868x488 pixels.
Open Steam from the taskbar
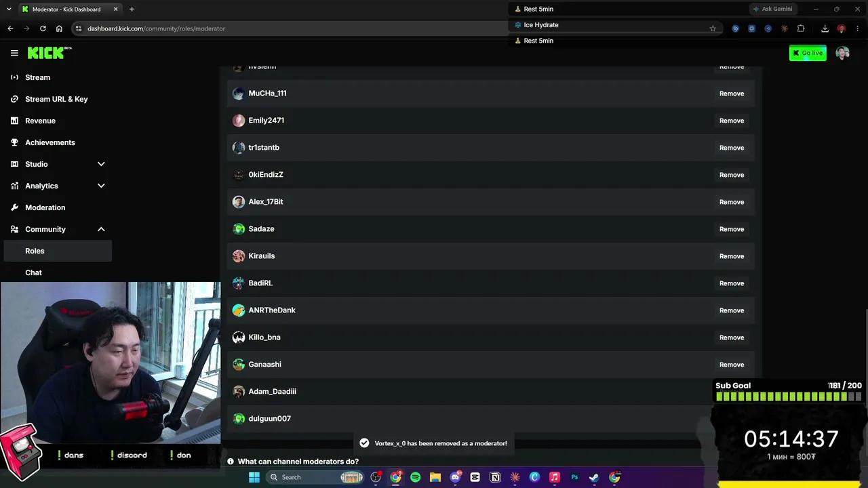[594, 477]
